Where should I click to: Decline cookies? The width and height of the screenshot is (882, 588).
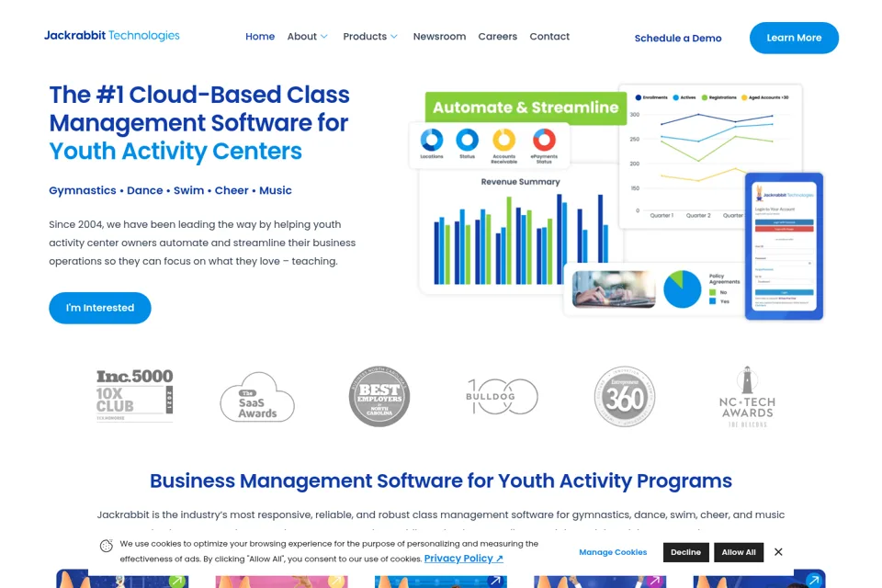[685, 552]
